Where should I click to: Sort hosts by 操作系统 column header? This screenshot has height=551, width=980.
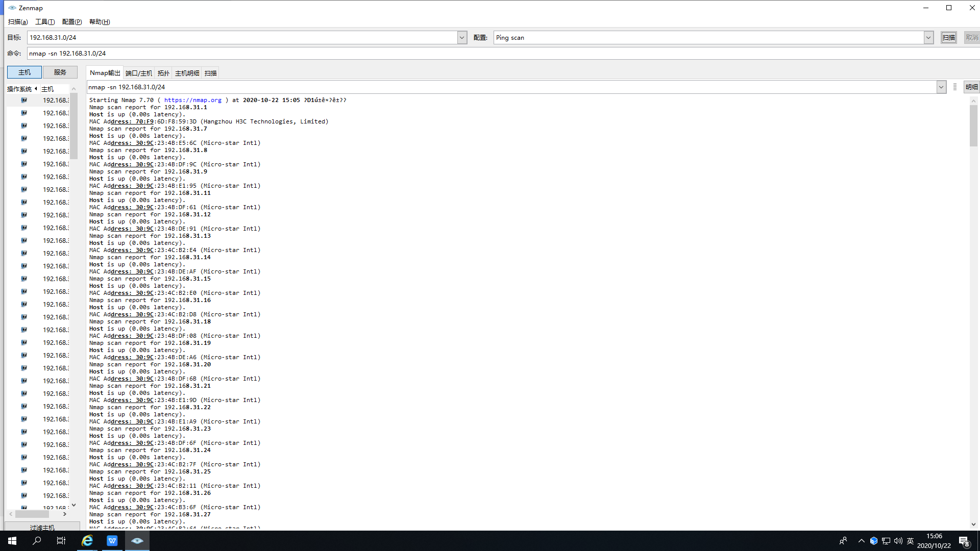point(19,89)
